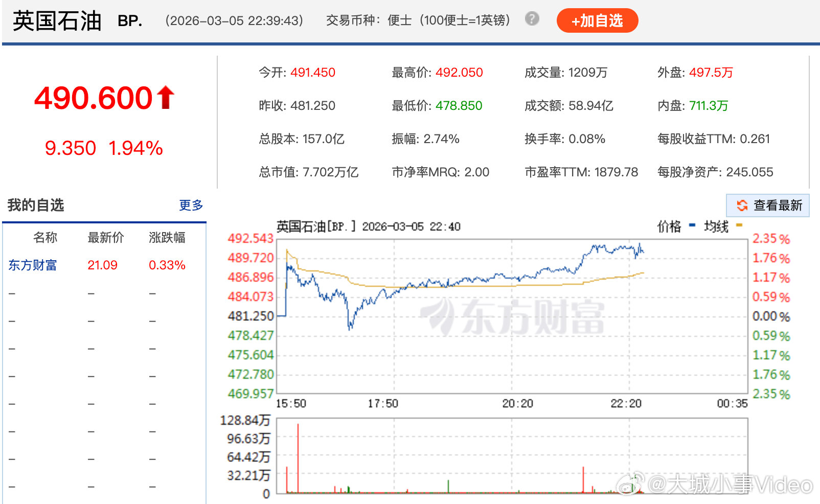Select the 涨跌幅 column header

tap(166, 237)
